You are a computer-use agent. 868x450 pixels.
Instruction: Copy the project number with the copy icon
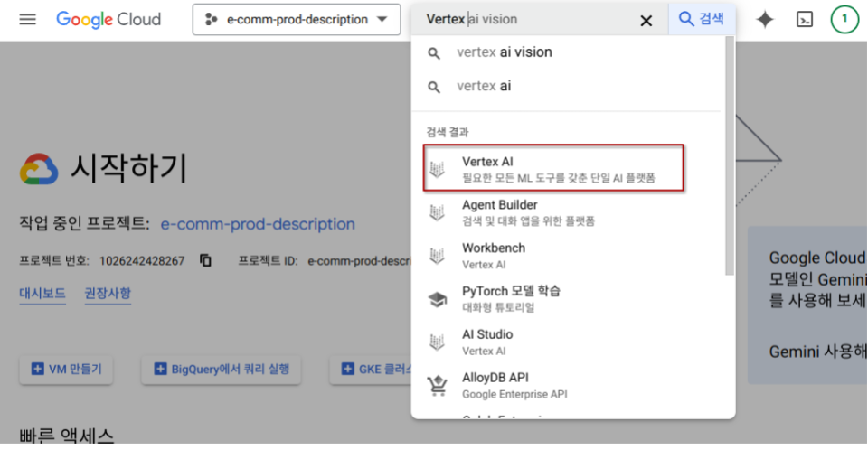coord(205,260)
